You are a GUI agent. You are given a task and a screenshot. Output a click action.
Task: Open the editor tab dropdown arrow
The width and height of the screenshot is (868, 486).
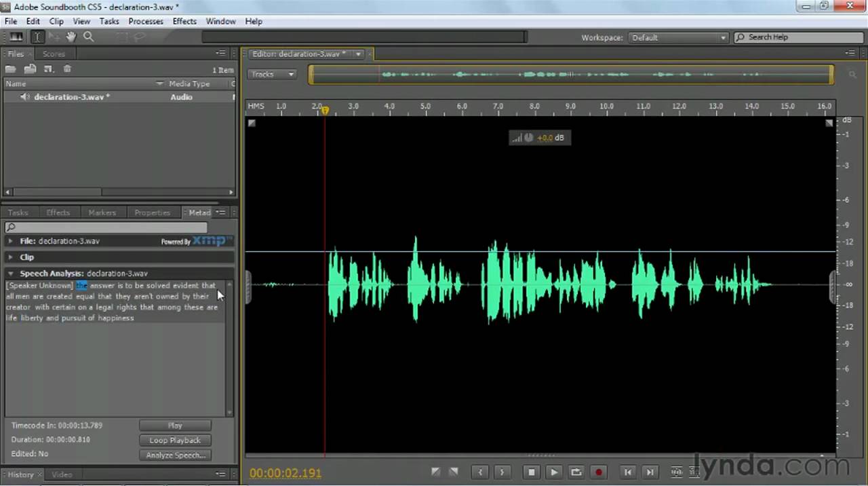(x=358, y=54)
